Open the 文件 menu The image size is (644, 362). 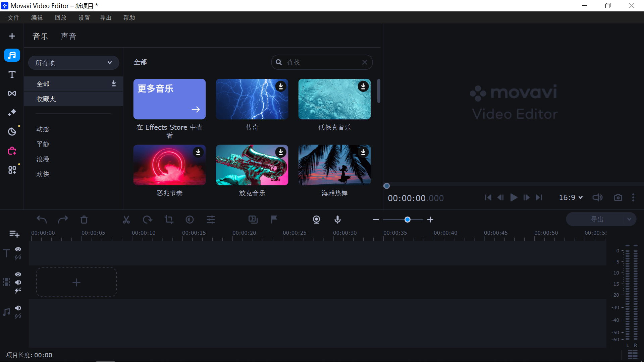13,17
